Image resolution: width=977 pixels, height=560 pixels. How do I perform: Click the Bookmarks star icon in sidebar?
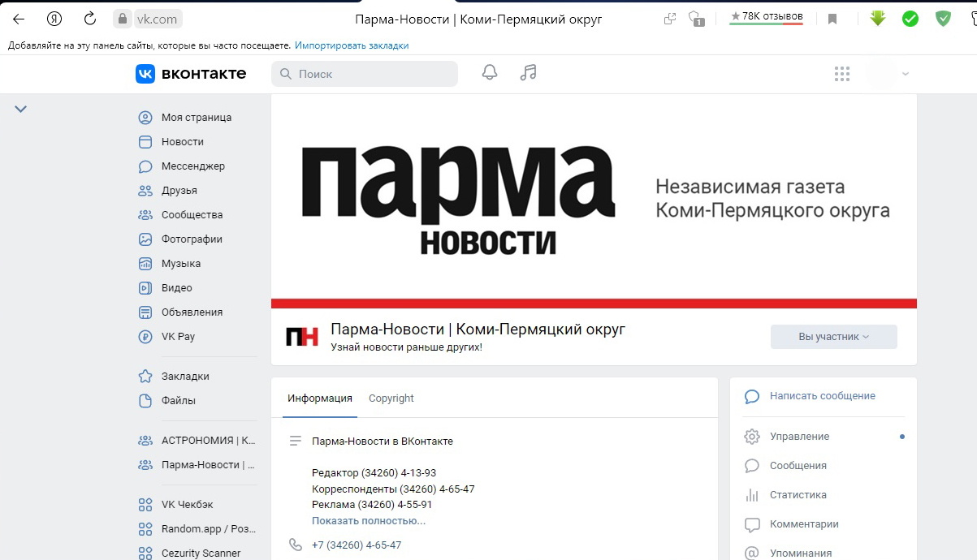click(x=145, y=377)
